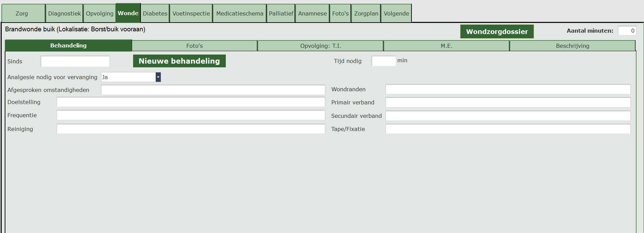
Task: Select the Tape/Fixatie input field
Action: (x=508, y=129)
